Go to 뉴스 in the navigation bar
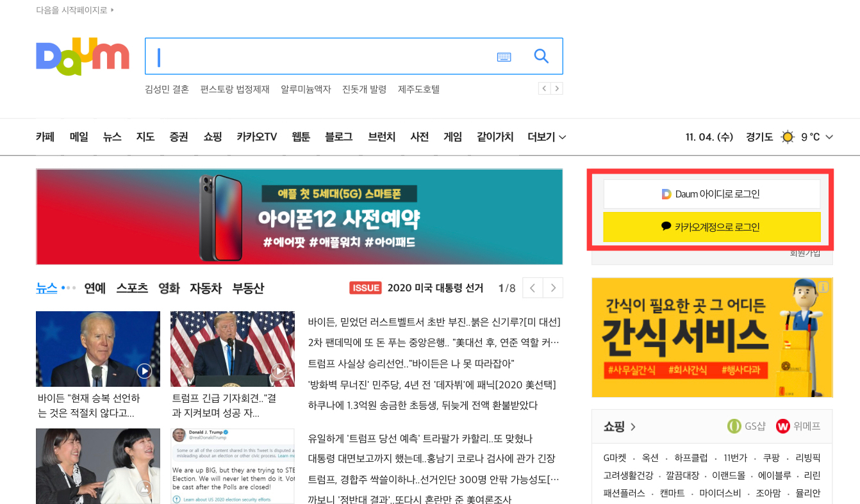 click(x=112, y=137)
